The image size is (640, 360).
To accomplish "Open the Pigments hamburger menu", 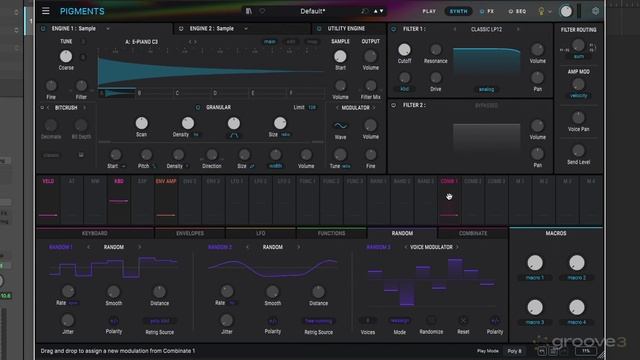I will coord(46,11).
